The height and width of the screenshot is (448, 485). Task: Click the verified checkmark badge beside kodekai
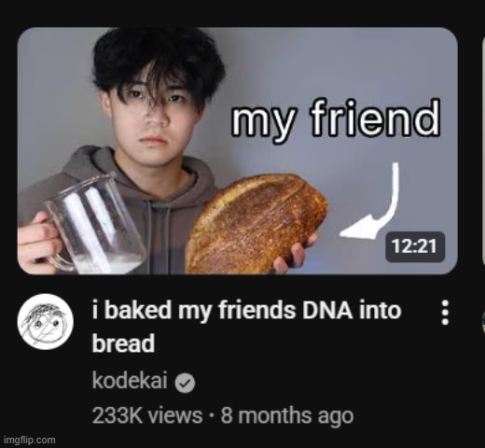pyautogui.click(x=185, y=384)
